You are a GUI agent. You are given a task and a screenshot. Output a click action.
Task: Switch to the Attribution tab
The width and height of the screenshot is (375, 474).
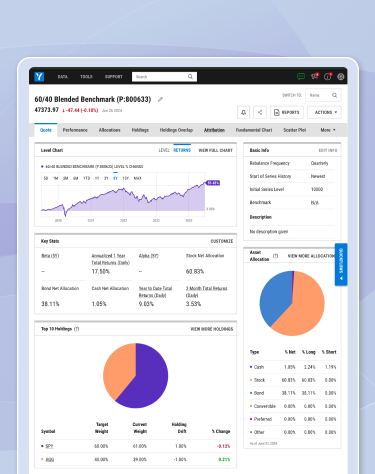(214, 130)
